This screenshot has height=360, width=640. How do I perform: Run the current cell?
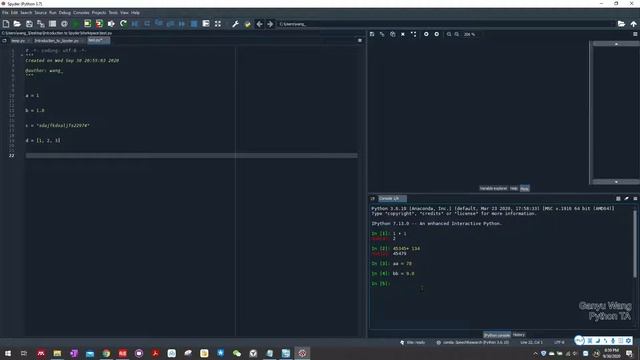pyautogui.click(x=87, y=24)
